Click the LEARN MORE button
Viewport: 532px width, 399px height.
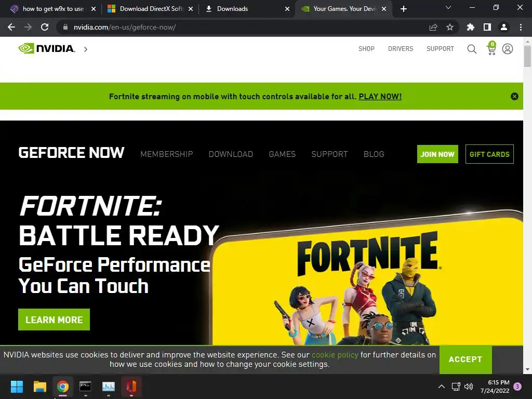pyautogui.click(x=54, y=320)
